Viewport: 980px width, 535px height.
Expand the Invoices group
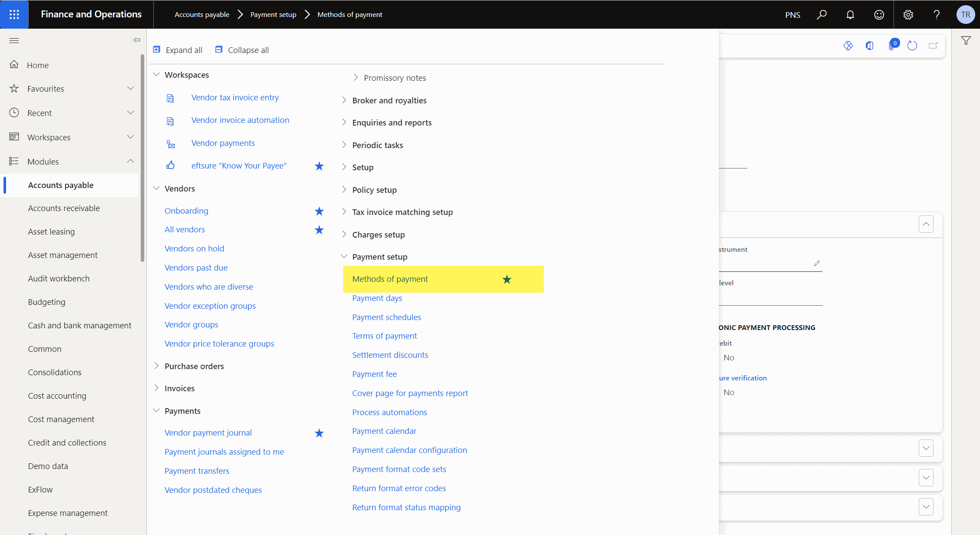click(x=156, y=388)
